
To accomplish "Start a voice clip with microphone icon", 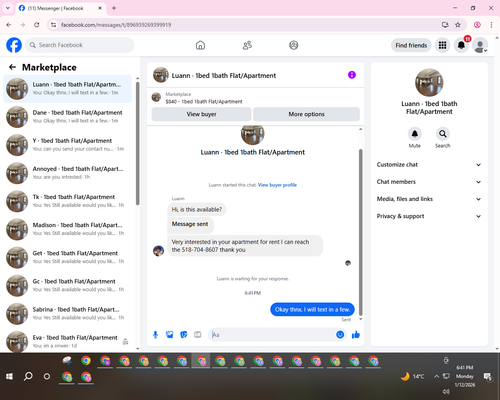I will [155, 335].
